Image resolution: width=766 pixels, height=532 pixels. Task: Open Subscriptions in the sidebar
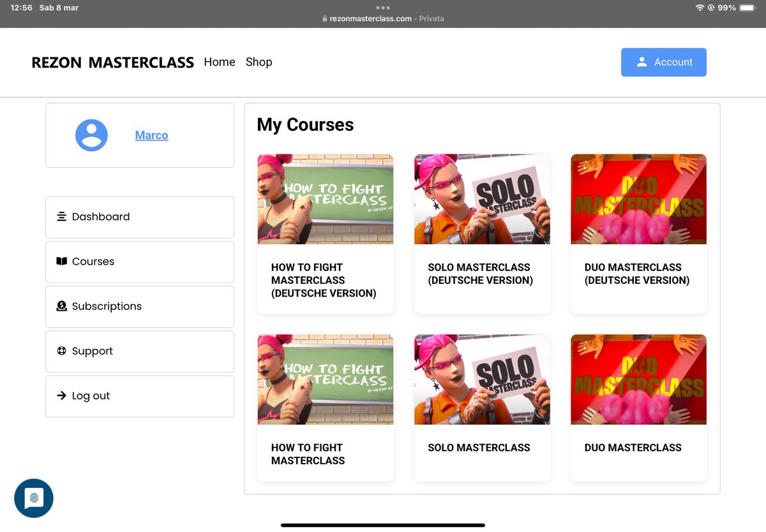(x=140, y=306)
